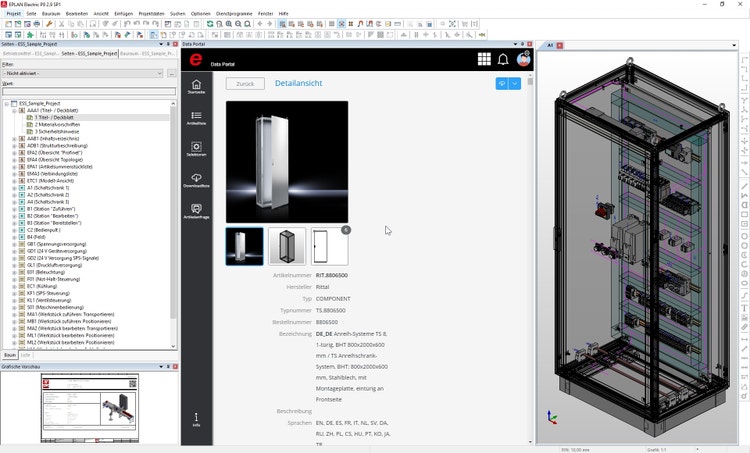This screenshot has width=750, height=453.
Task: Open the Projektdaten menu
Action: point(152,14)
